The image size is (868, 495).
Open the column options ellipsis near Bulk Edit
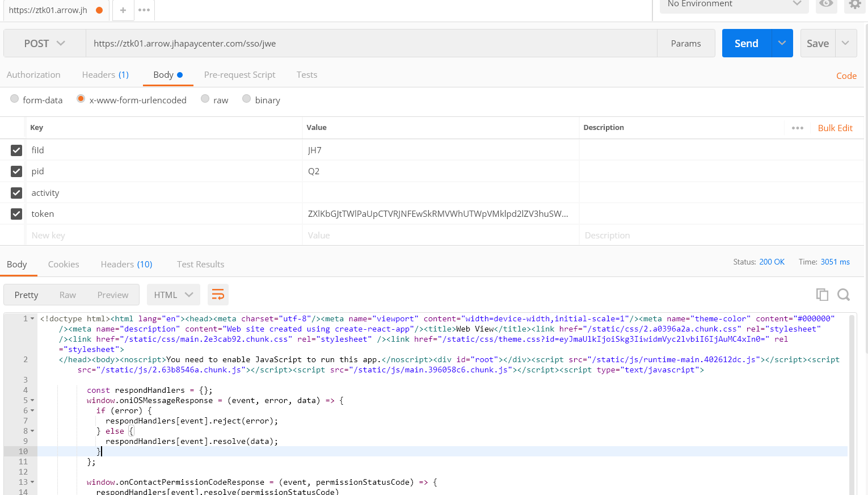(x=797, y=128)
